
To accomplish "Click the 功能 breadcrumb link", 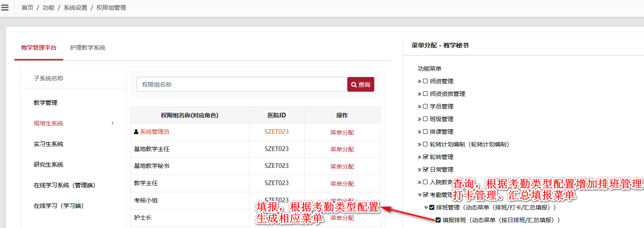I will [48, 8].
